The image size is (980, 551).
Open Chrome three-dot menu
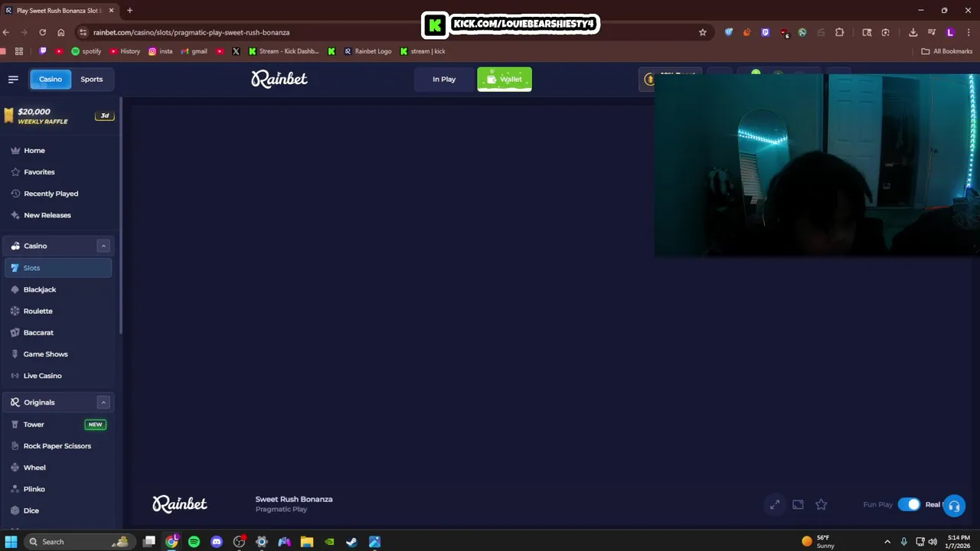[x=969, y=32]
